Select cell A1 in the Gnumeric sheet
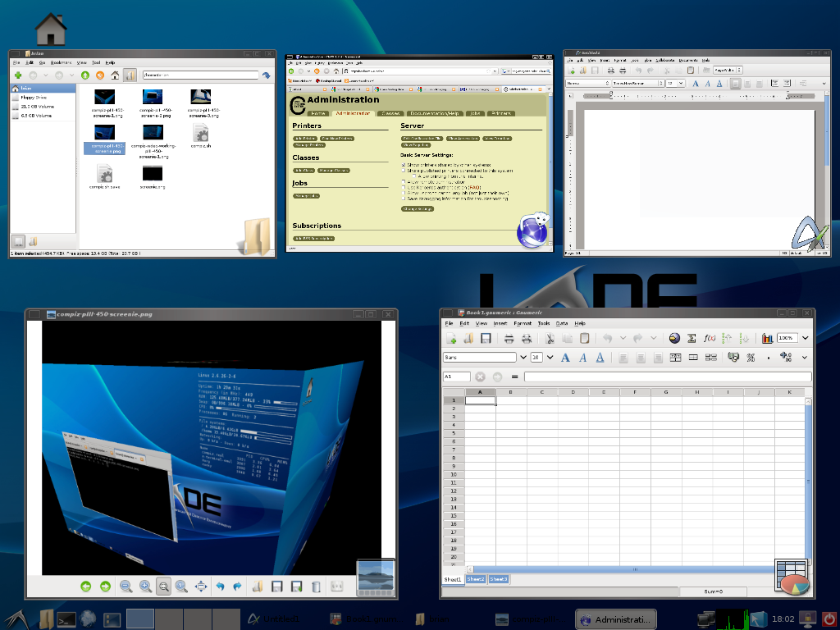Viewport: 840px width, 630px height. [480, 400]
